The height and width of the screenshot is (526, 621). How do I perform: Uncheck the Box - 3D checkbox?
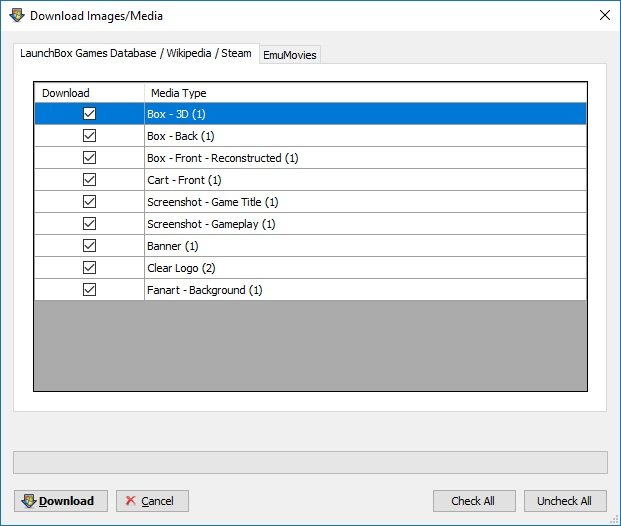click(90, 114)
